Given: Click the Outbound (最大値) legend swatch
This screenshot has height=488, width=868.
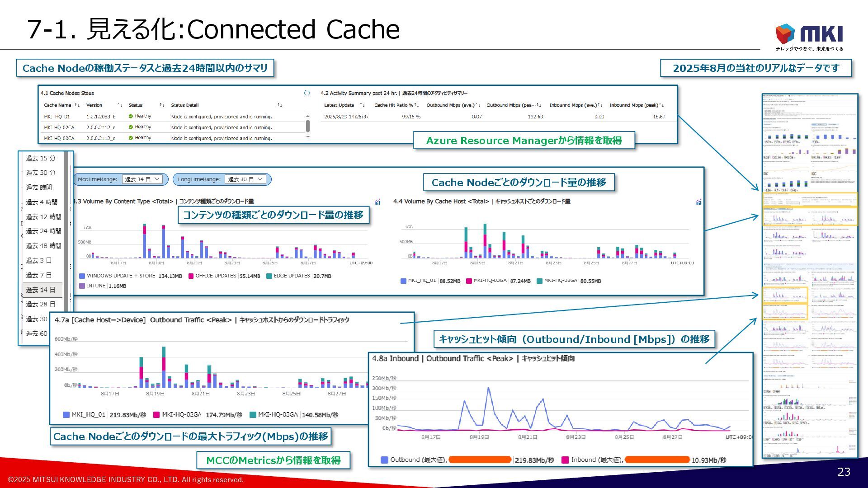Looking at the screenshot, I should pyautogui.click(x=384, y=460).
